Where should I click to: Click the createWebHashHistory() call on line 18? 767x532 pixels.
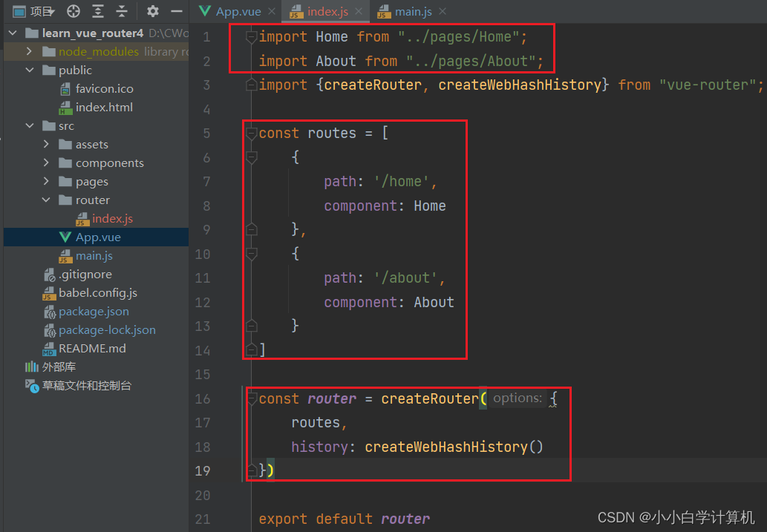[454, 447]
